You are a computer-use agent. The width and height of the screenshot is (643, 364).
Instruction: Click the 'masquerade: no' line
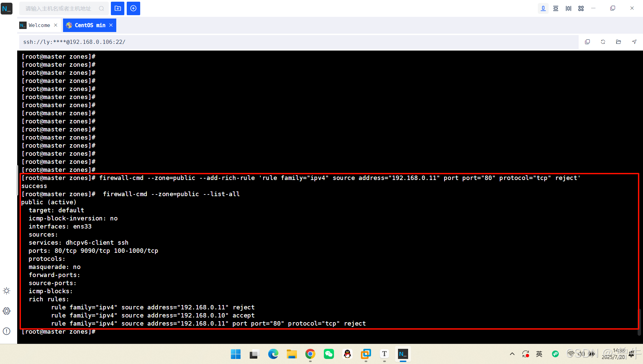point(55,267)
